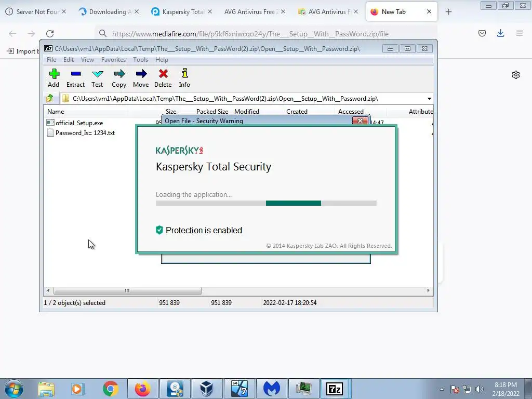Switch to the Downloading tab in Firefox
532x399 pixels.
[x=109, y=12]
